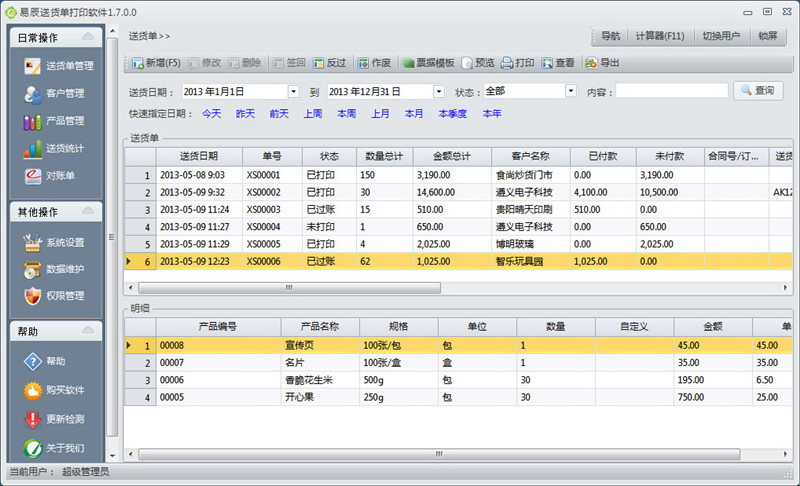
Task: Expand the start date dropdown 2013年1月1日
Action: pyautogui.click(x=293, y=91)
